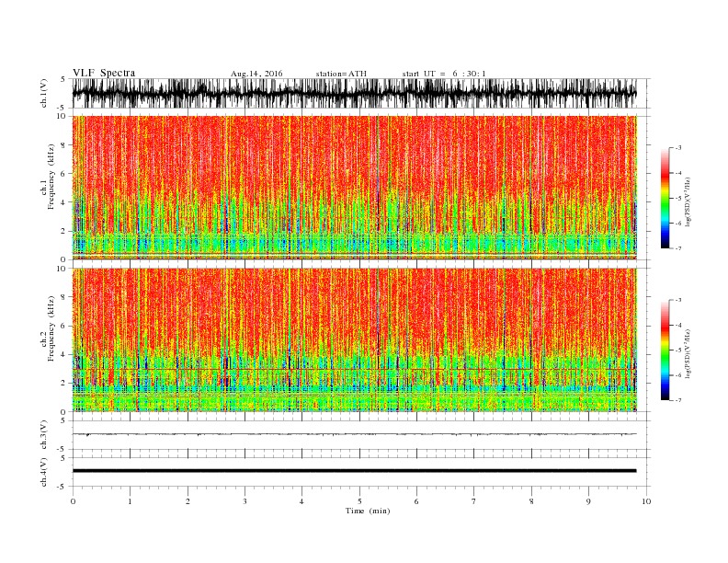Click the "ch.1(V)" axis label
Screen dimensions: 728x563
pyautogui.click(x=44, y=93)
